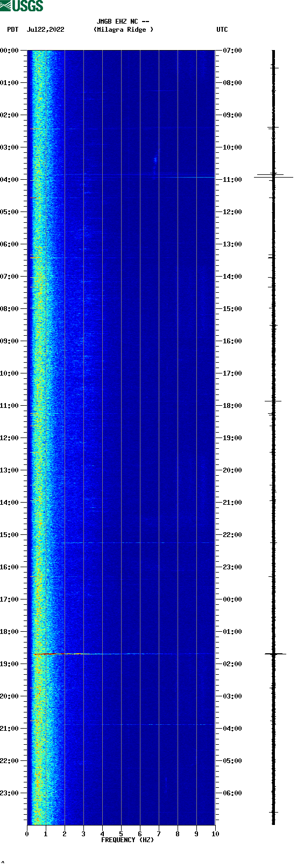Click the 00:00 UTC time label

pos(232,599)
